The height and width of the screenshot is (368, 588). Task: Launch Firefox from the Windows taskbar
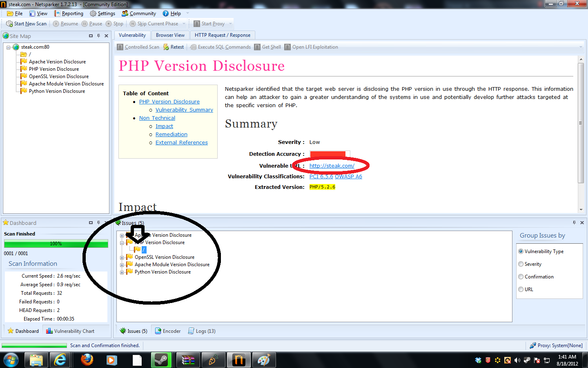point(87,360)
